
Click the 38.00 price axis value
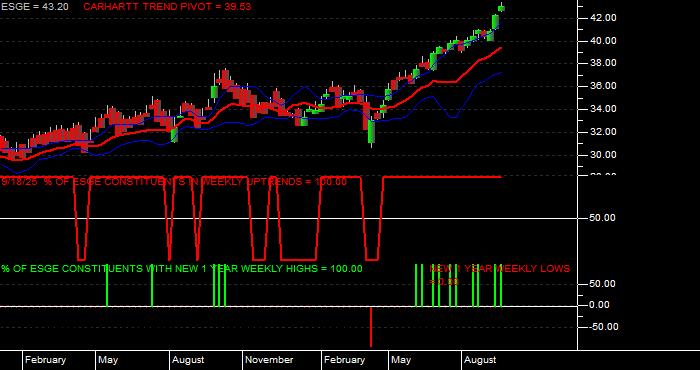[604, 63]
